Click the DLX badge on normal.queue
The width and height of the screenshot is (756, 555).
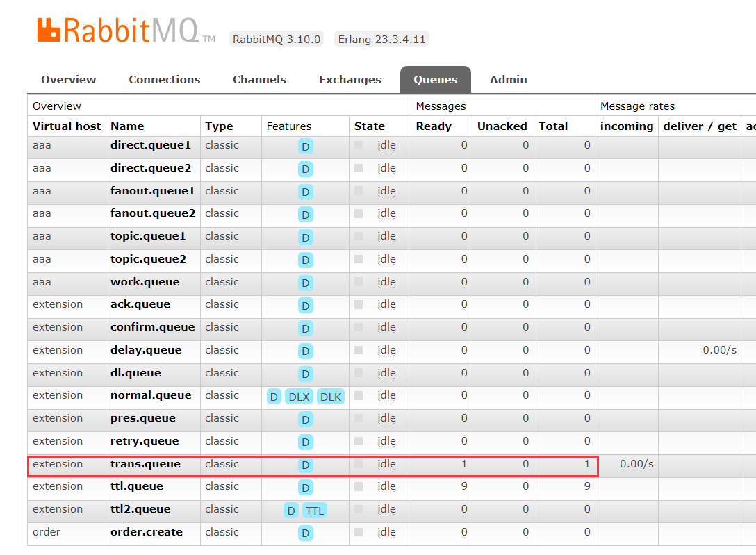(299, 397)
